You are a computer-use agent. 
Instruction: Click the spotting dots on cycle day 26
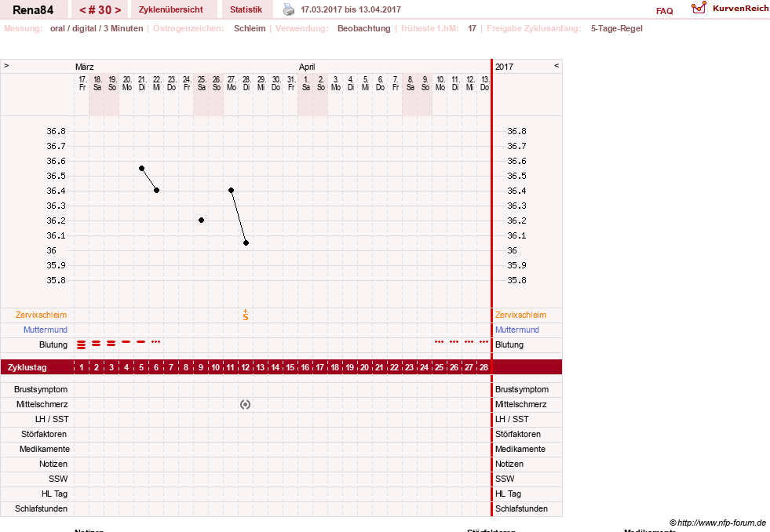(454, 341)
